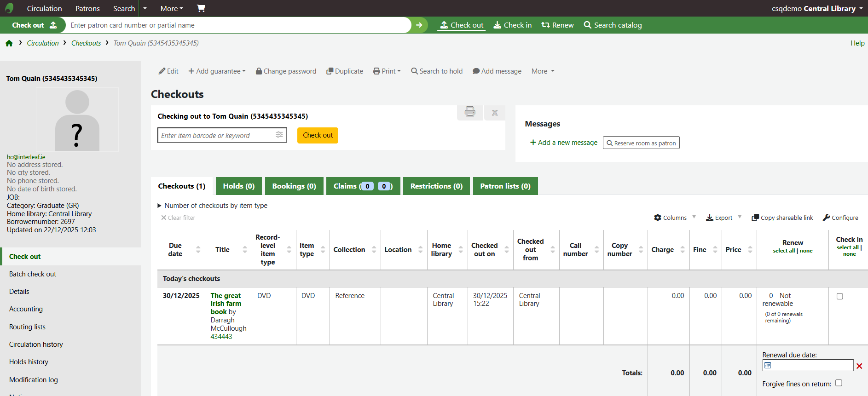Open the renewal due date calendar icon
868x396 pixels.
pyautogui.click(x=768, y=366)
